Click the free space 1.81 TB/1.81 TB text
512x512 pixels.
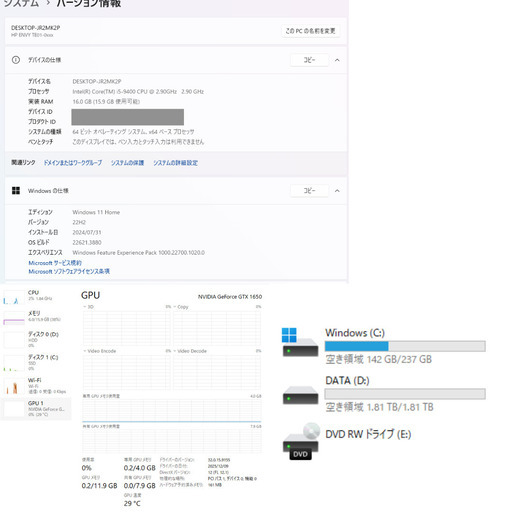[x=379, y=407]
